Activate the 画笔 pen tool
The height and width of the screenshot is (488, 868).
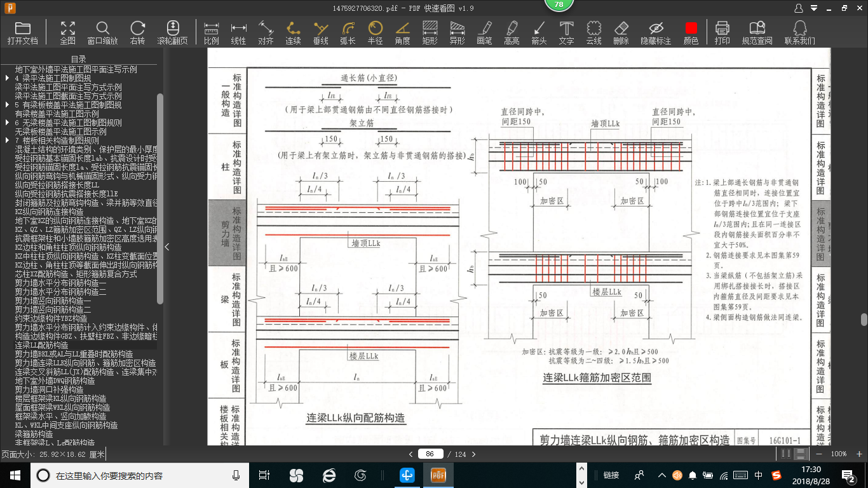484,32
